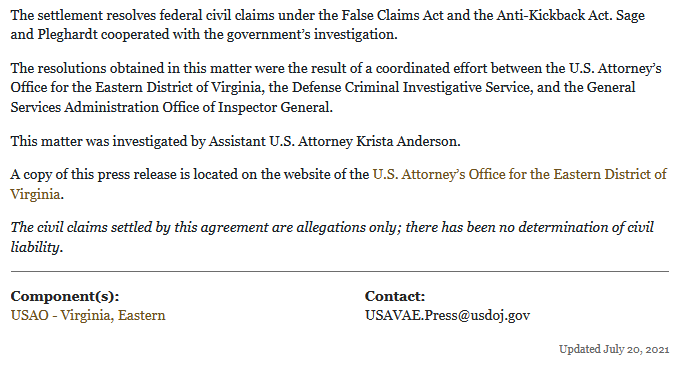Click the USAVAE.Press@usdoj.gov email address
The height and width of the screenshot is (375, 680).
click(447, 315)
